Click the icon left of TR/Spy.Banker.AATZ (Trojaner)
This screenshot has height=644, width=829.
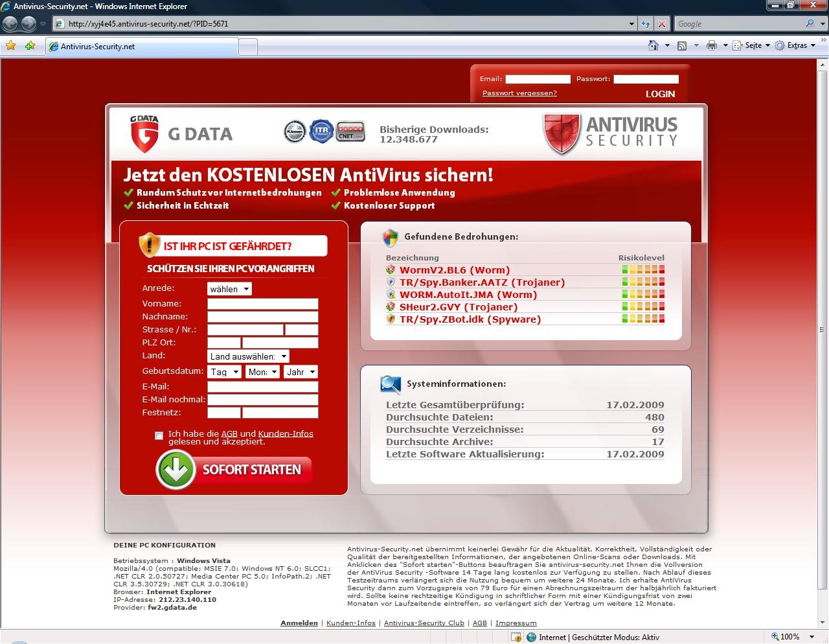391,282
